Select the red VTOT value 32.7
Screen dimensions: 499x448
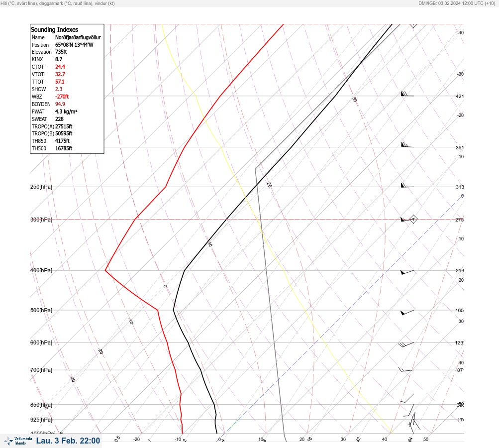(x=60, y=74)
